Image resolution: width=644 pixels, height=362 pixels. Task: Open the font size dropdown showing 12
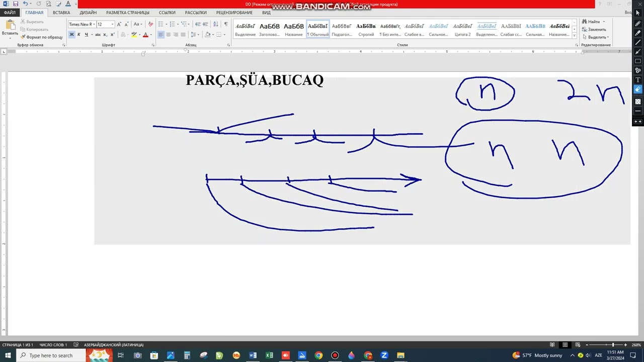(112, 24)
